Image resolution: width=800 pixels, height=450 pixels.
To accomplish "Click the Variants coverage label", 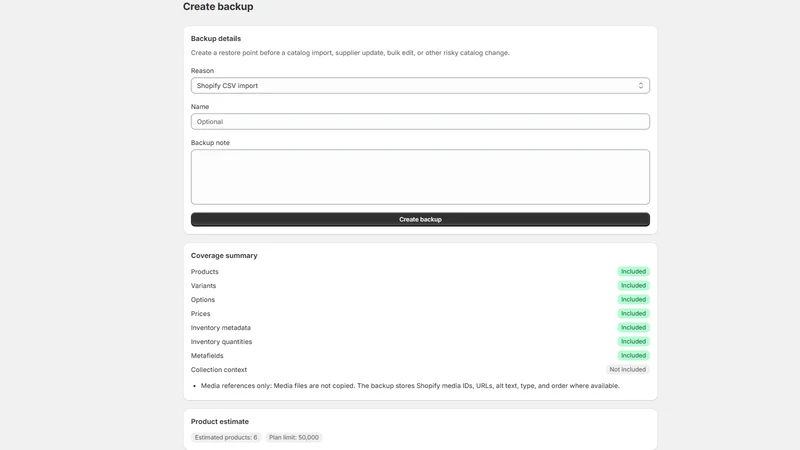I will tap(204, 286).
